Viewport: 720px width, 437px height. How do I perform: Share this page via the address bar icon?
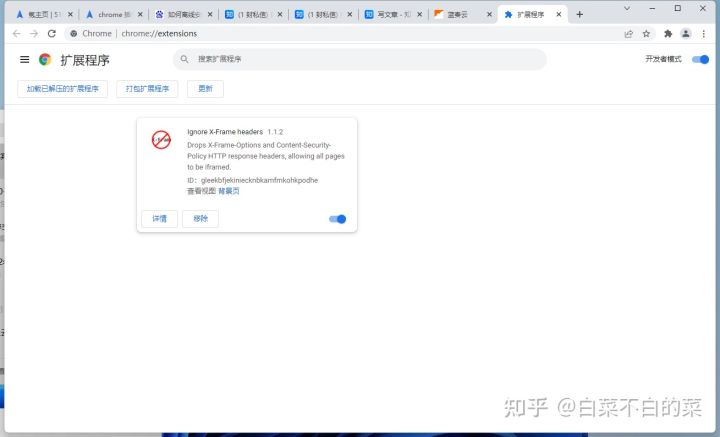[x=629, y=34]
